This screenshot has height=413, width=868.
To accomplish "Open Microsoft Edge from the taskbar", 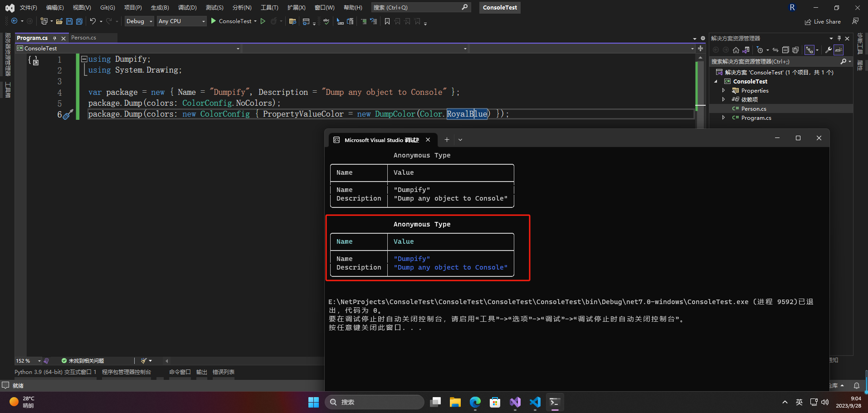I will pos(475,402).
